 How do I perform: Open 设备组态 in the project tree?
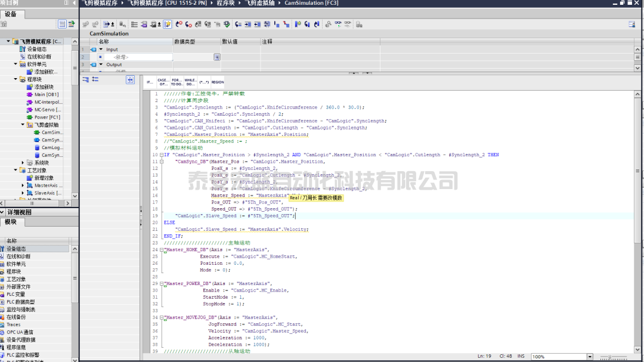tap(37, 49)
